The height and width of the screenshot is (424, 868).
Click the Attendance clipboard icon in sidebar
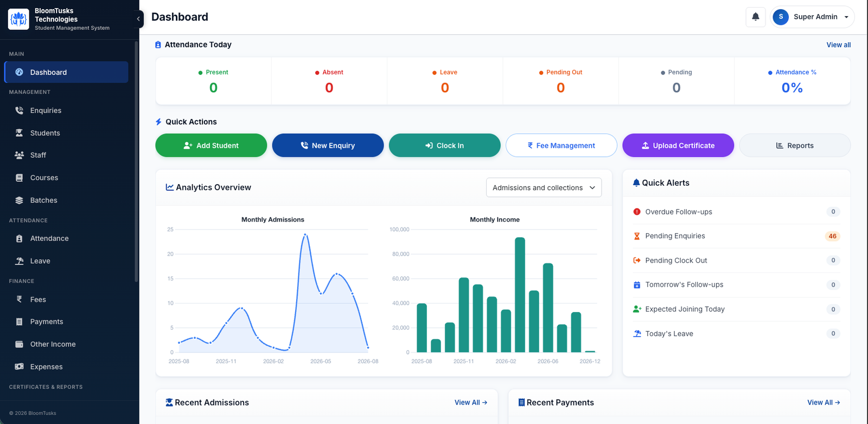(20, 238)
